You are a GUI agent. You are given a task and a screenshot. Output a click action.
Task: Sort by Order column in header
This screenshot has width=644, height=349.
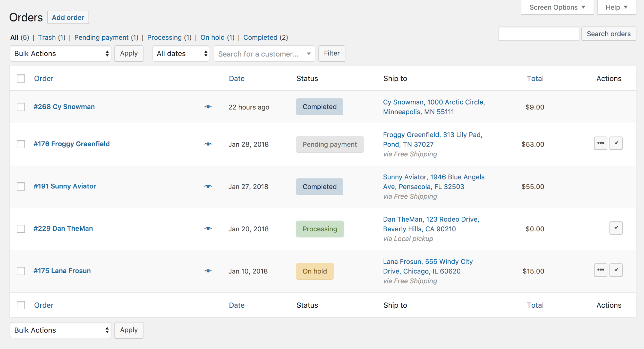pyautogui.click(x=44, y=78)
